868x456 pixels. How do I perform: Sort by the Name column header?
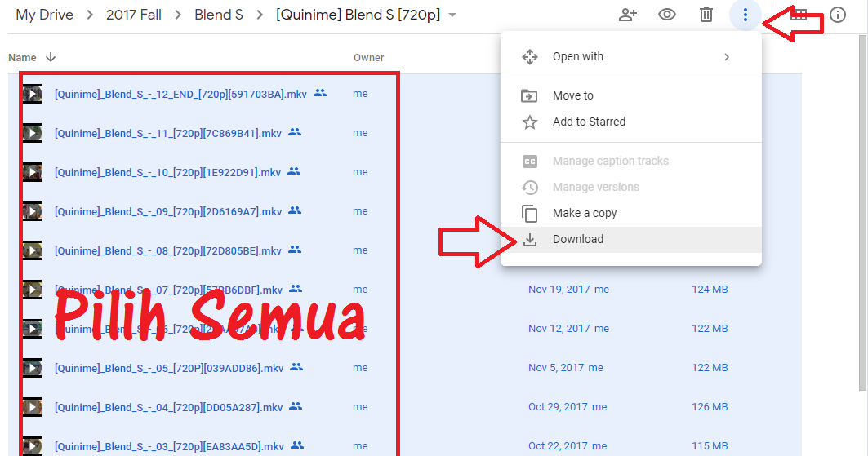[22, 57]
